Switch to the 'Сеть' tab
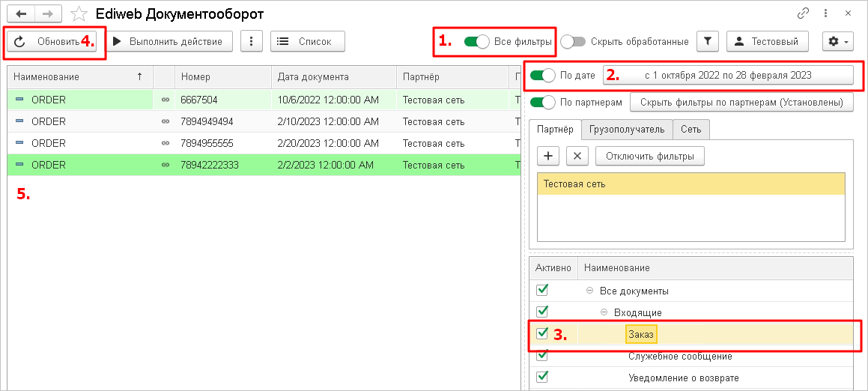Viewport: 868px width, 391px height. click(x=691, y=130)
